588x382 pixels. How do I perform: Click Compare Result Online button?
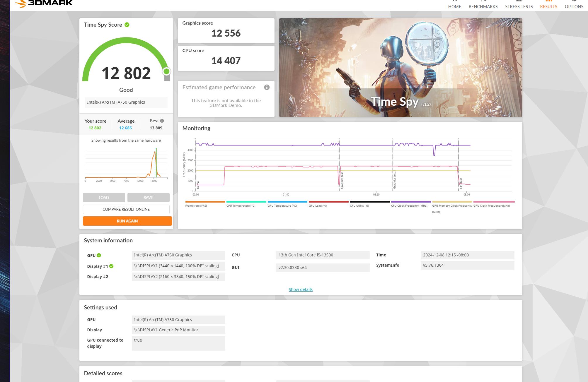(x=126, y=209)
